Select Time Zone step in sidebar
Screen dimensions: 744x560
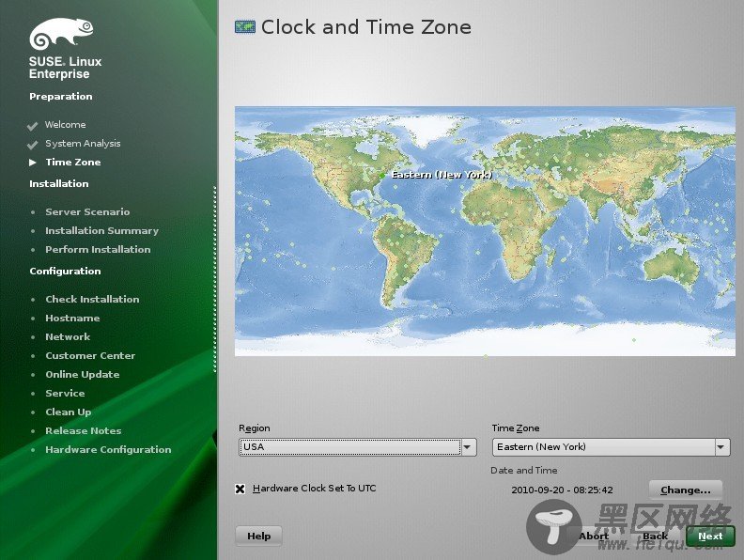(x=73, y=162)
